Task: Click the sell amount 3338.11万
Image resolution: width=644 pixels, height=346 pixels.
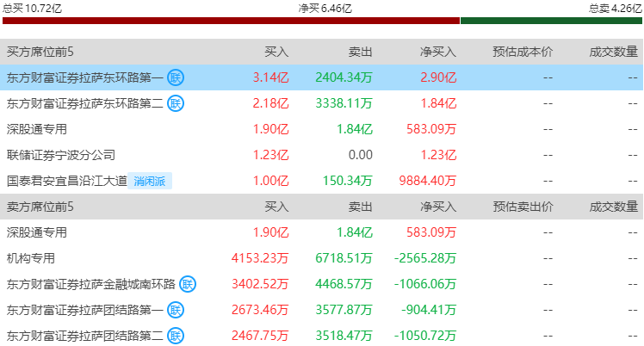Action: [x=344, y=103]
